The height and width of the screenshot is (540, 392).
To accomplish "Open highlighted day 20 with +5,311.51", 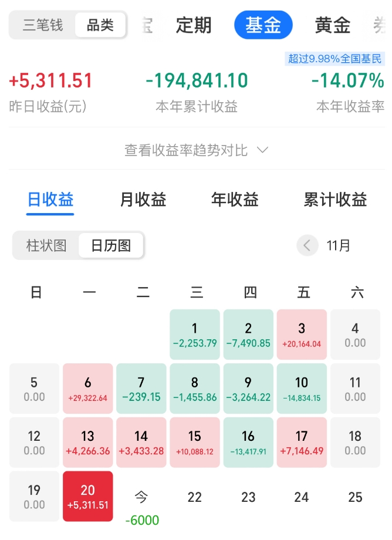I will tap(88, 496).
